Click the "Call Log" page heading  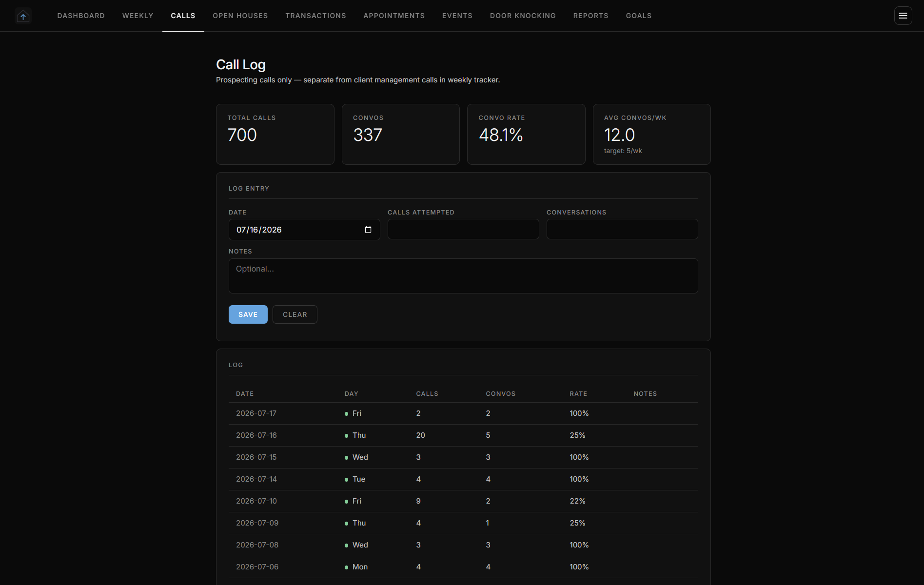[241, 65]
